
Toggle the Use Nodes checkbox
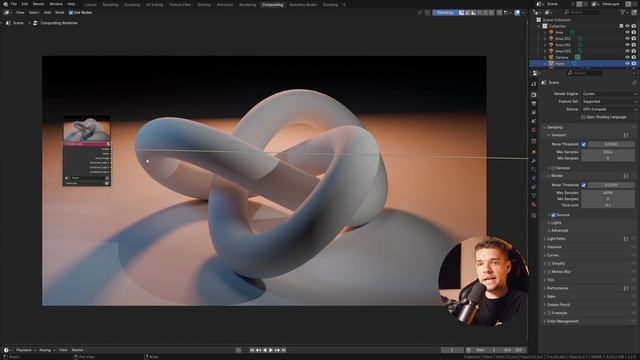71,13
